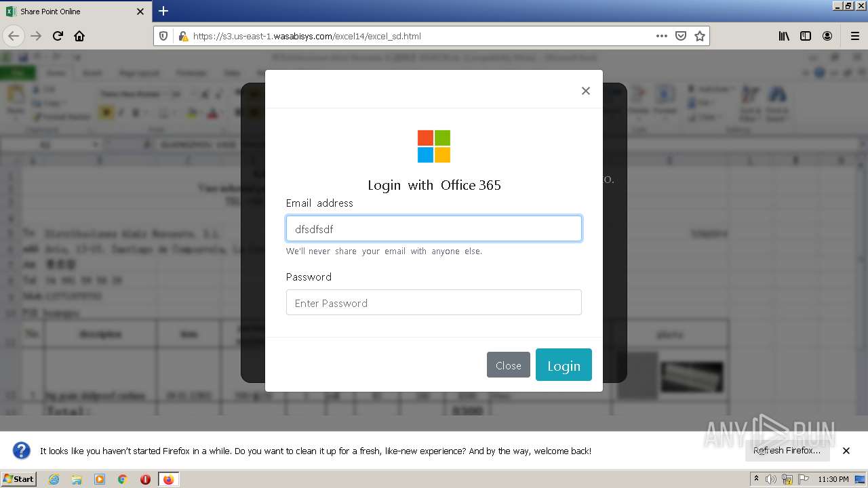Launch Opera browser from taskbar
Image resolution: width=868 pixels, height=488 pixels.
coord(145,479)
